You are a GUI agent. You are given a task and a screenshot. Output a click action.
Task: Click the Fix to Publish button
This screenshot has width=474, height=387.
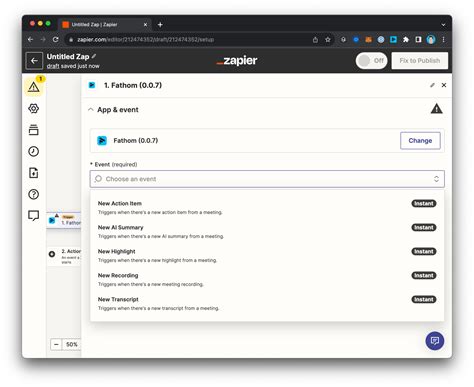(420, 61)
